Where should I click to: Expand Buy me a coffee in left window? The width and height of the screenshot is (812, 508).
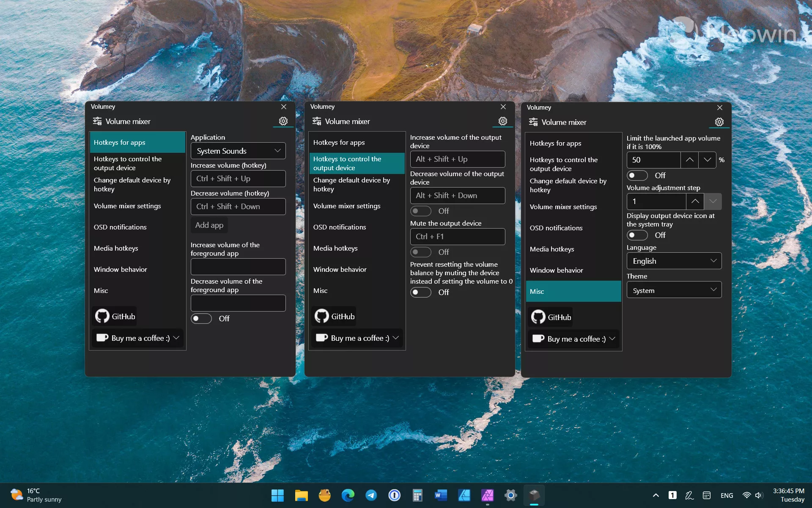[x=138, y=338]
